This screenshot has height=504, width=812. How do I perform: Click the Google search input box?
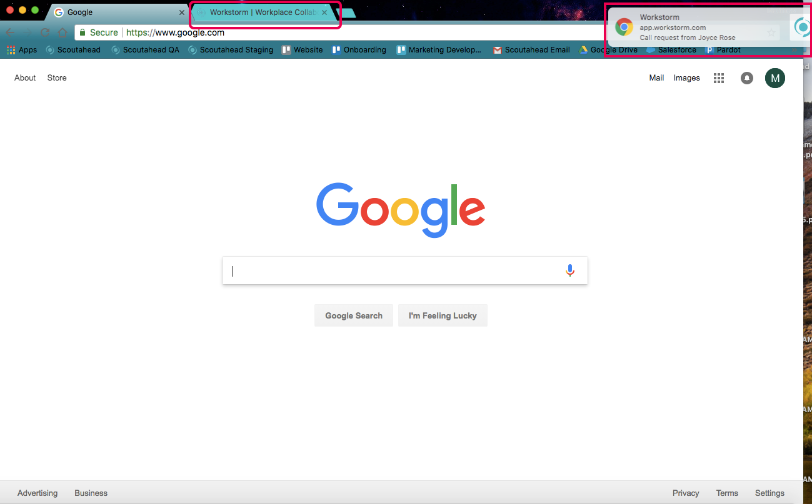click(394, 271)
